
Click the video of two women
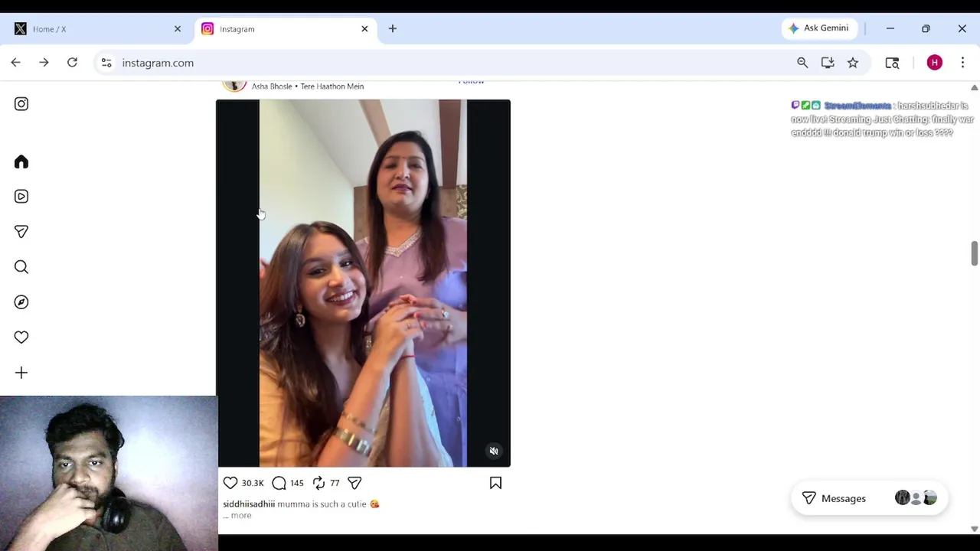point(363,283)
